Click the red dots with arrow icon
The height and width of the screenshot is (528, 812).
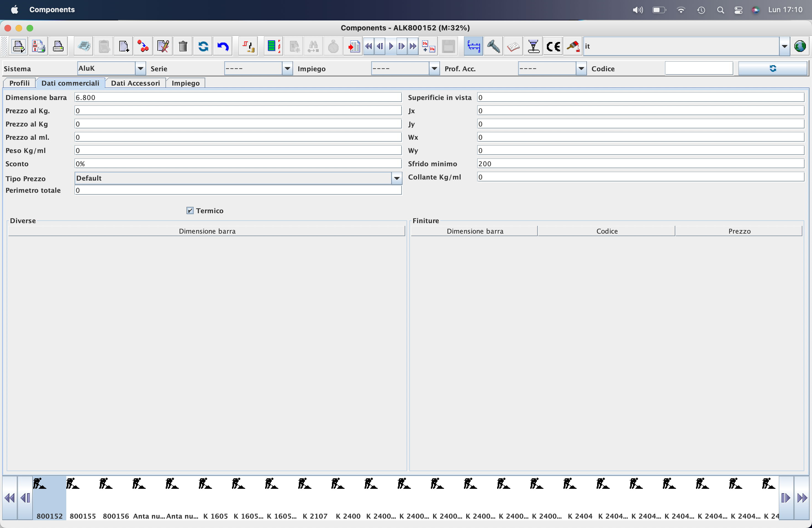pyautogui.click(x=143, y=46)
